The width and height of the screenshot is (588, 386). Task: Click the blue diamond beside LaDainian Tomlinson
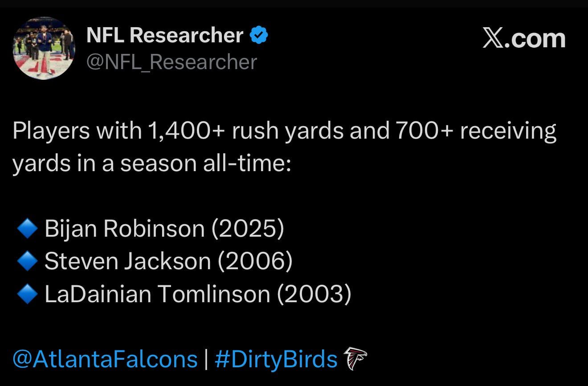[27, 295]
